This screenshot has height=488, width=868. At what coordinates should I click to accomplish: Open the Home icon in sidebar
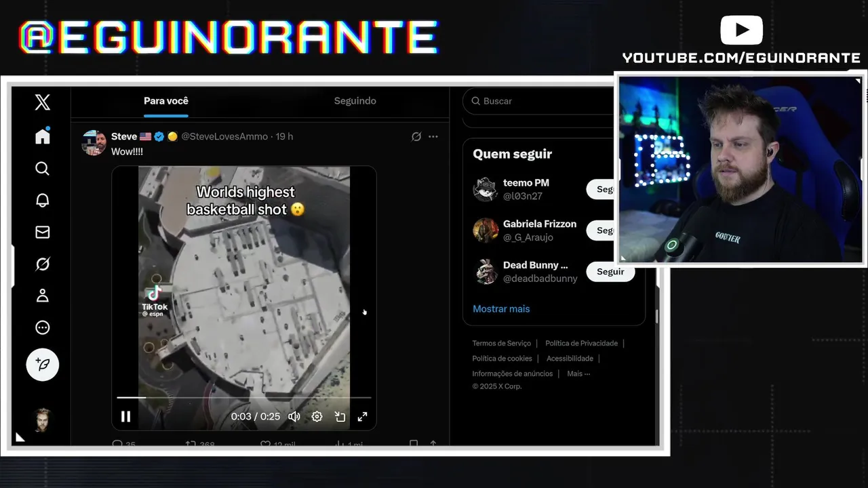click(42, 136)
